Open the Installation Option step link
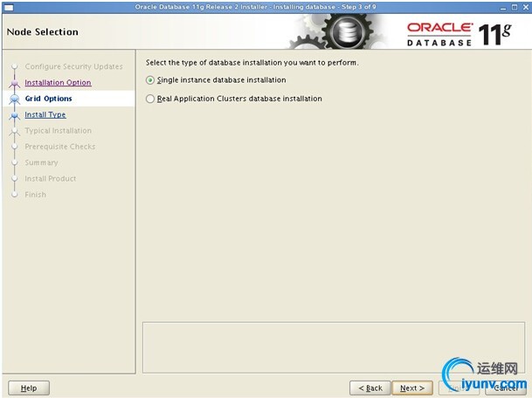The height and width of the screenshot is (398, 532). (x=58, y=83)
